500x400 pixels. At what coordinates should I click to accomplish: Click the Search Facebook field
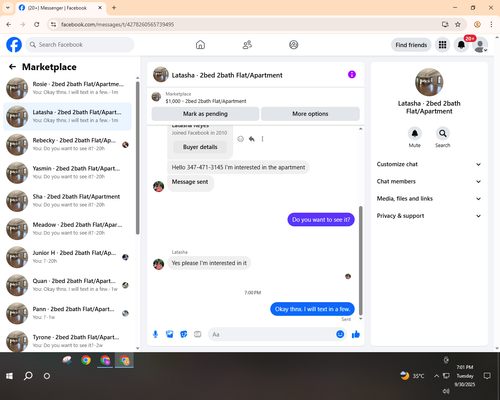[80, 45]
